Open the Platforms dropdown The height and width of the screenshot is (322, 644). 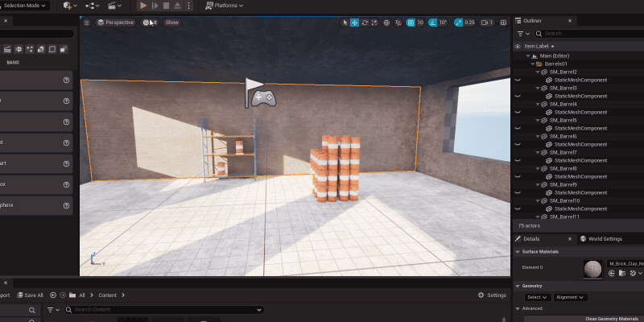tap(225, 6)
